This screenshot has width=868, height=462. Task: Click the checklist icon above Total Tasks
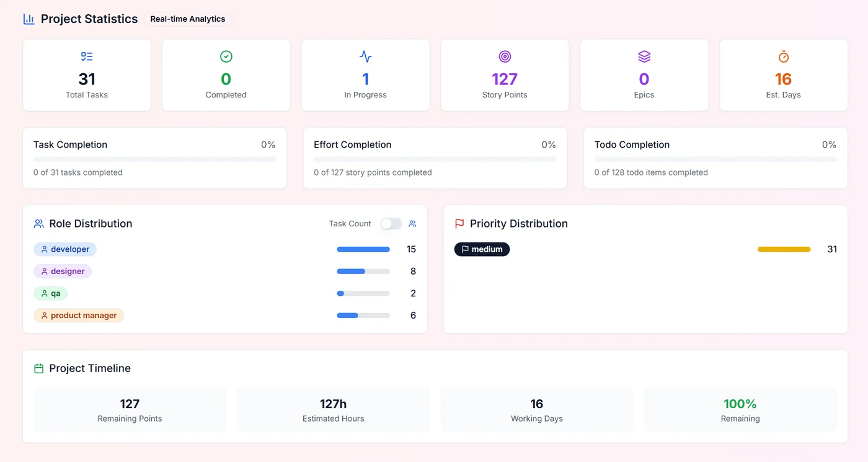(87, 56)
